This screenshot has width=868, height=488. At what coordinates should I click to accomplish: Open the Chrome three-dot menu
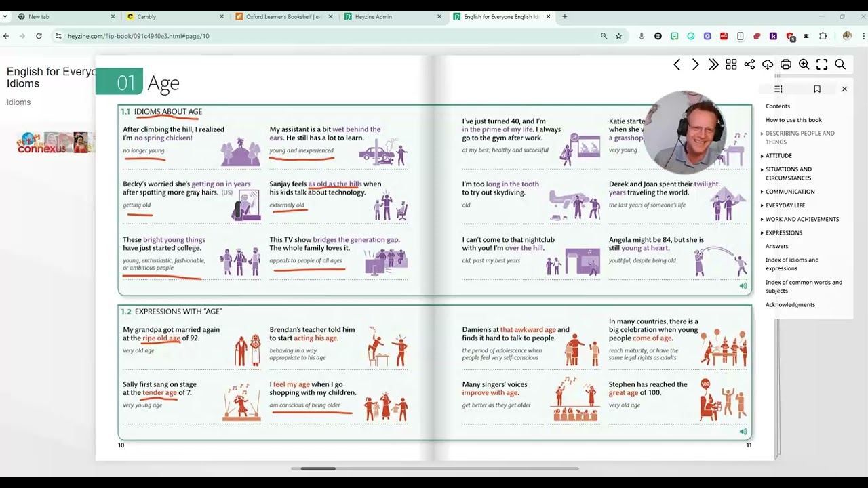coord(862,36)
